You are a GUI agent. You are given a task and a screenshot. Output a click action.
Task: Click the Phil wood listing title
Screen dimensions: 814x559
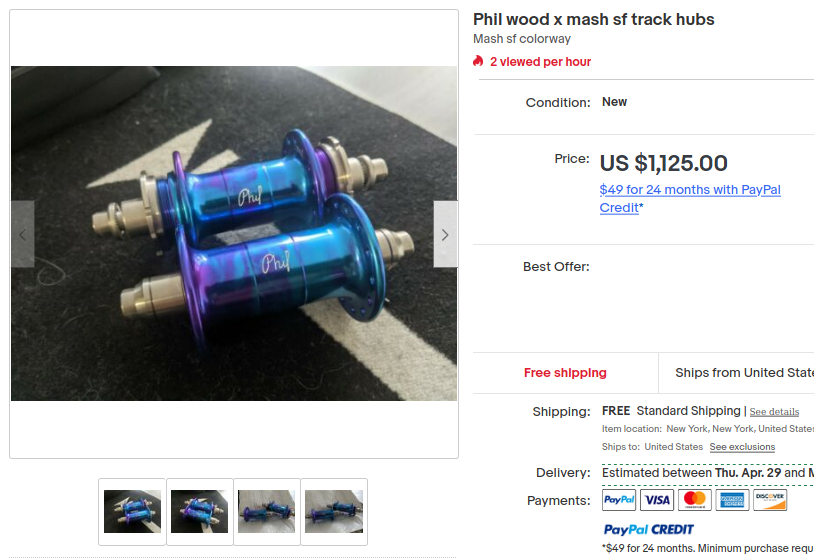(593, 19)
